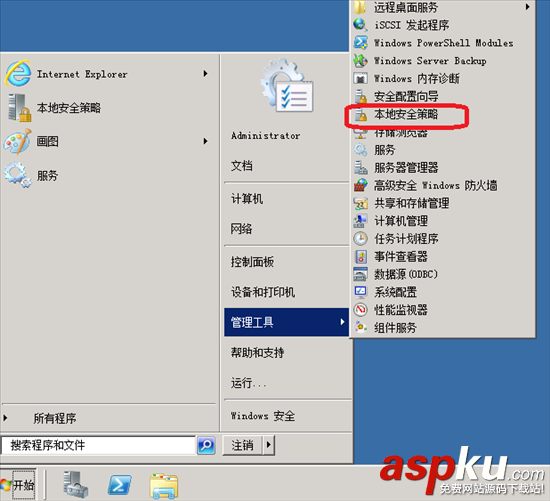Select 共享和存储管理 label
The height and width of the screenshot is (501, 550).
(411, 203)
